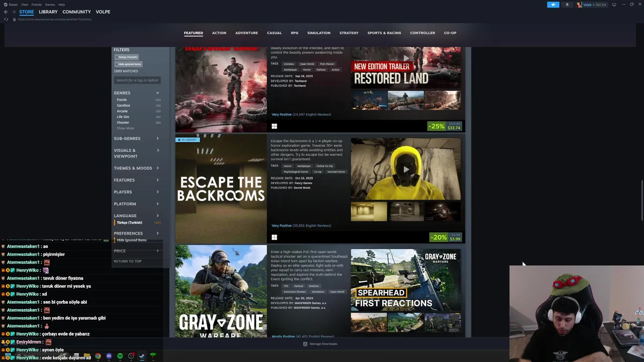Viewport: 644px width, 362px height.
Task: Click Show More under Genres
Action: (x=125, y=128)
